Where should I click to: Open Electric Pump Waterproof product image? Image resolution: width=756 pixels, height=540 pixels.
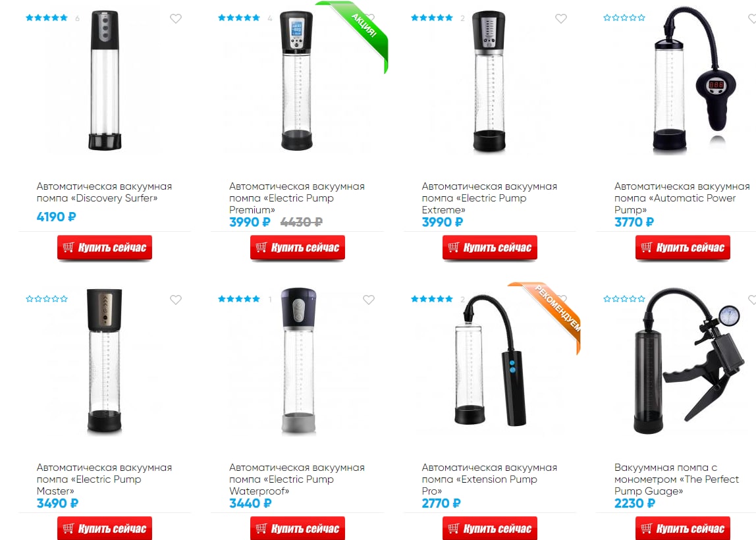299,362
